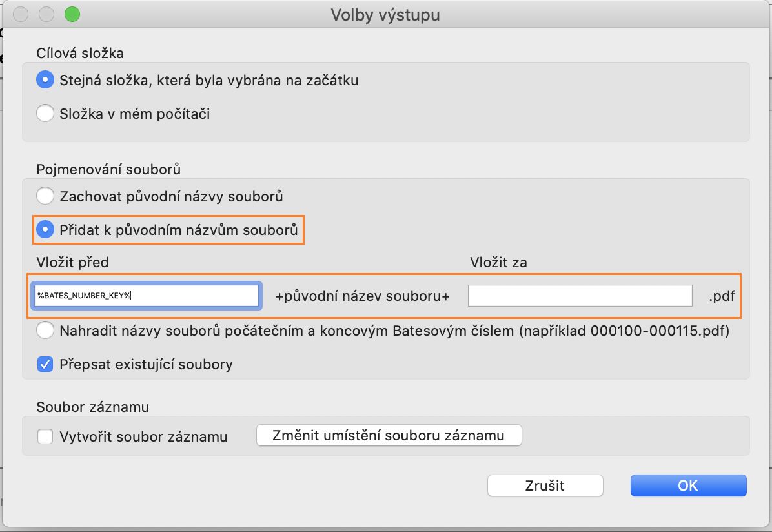Click the green zoom window button
The image size is (772, 532).
tap(72, 14)
